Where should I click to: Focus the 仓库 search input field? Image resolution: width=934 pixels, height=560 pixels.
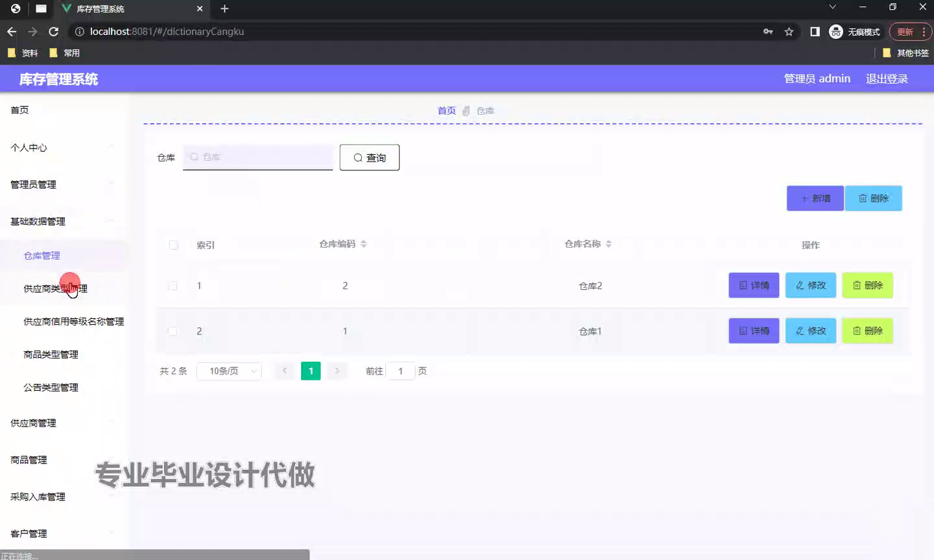click(x=257, y=157)
